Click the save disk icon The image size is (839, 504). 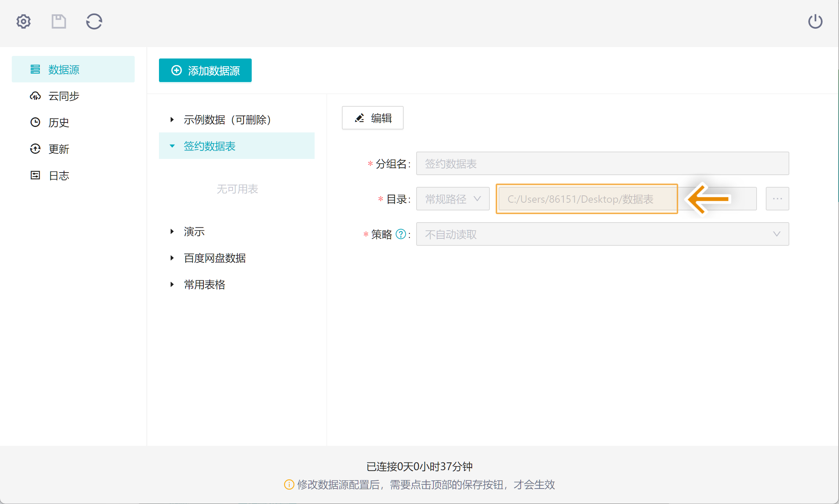59,22
